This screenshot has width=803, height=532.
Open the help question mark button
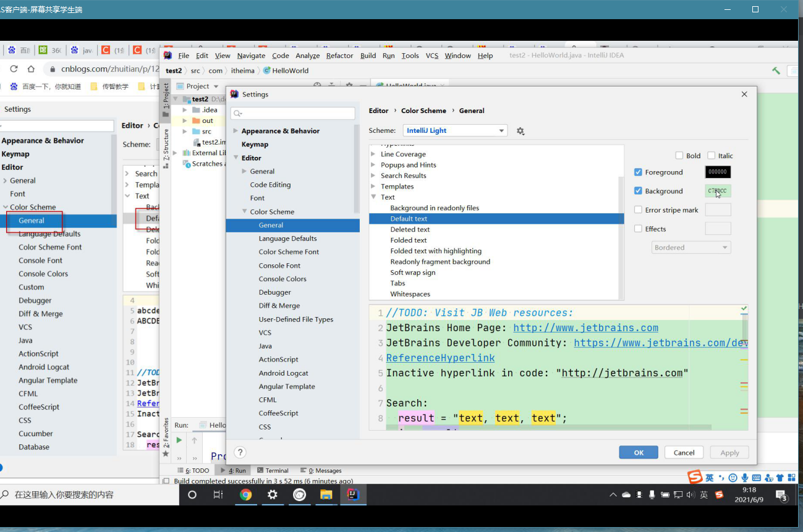coord(240,452)
